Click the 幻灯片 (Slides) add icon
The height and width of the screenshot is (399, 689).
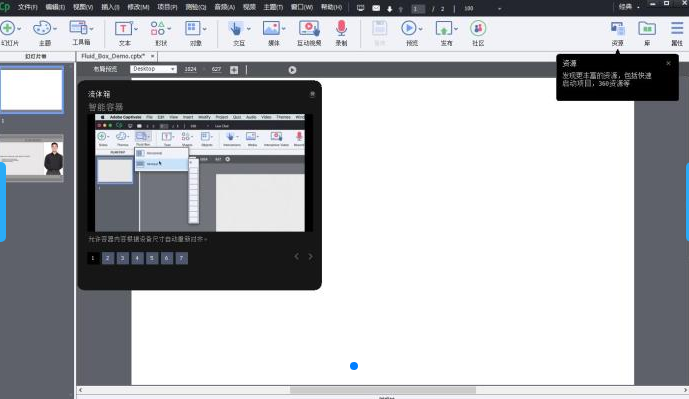(x=7, y=28)
